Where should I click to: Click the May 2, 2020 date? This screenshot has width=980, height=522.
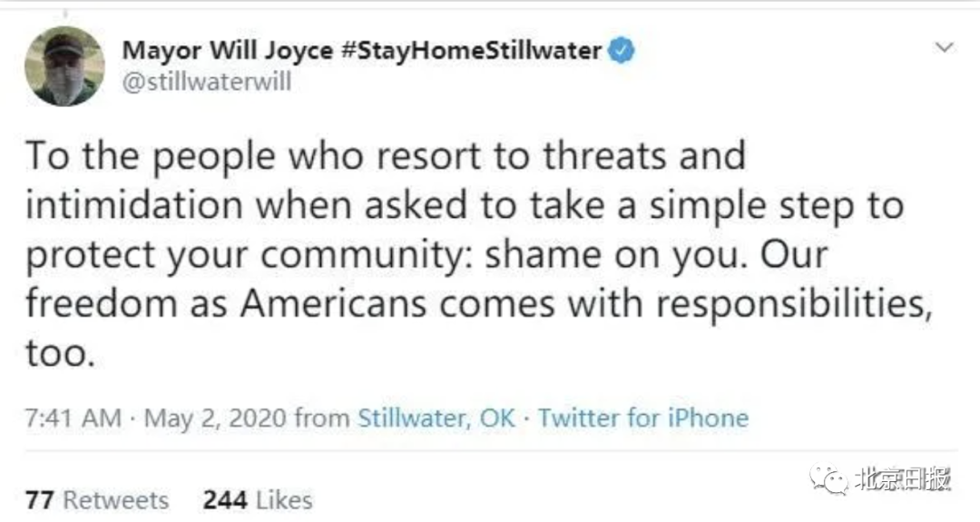pyautogui.click(x=215, y=419)
